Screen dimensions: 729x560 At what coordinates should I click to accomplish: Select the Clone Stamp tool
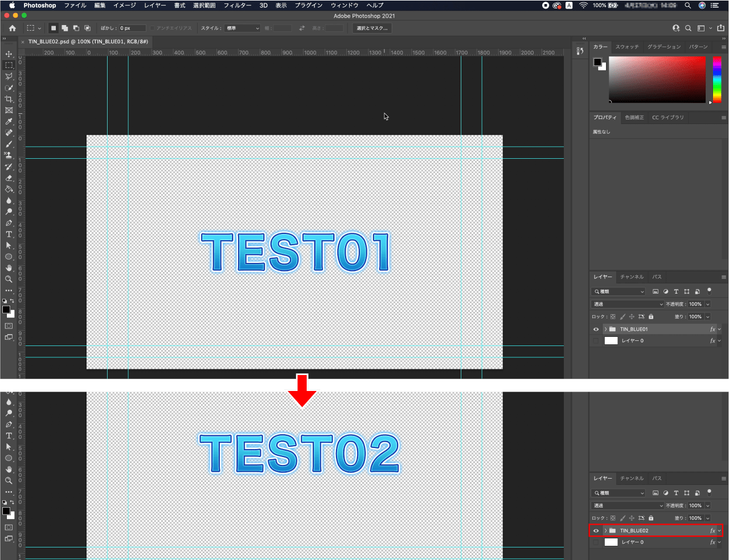tap(9, 155)
